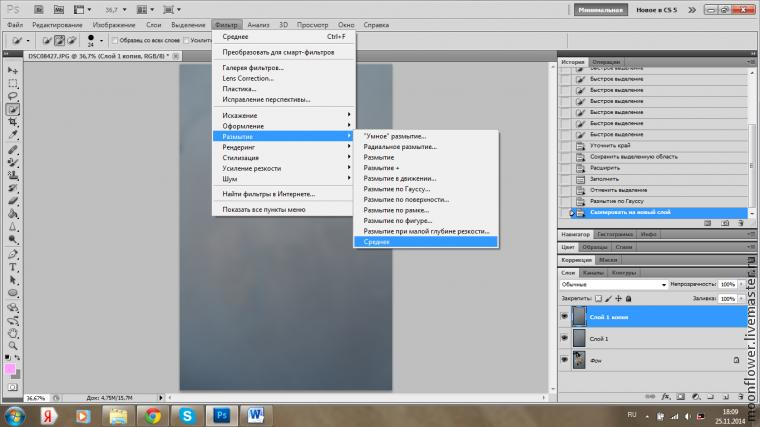Select the Hand tool
The image size is (760, 427).
[x=13, y=333]
